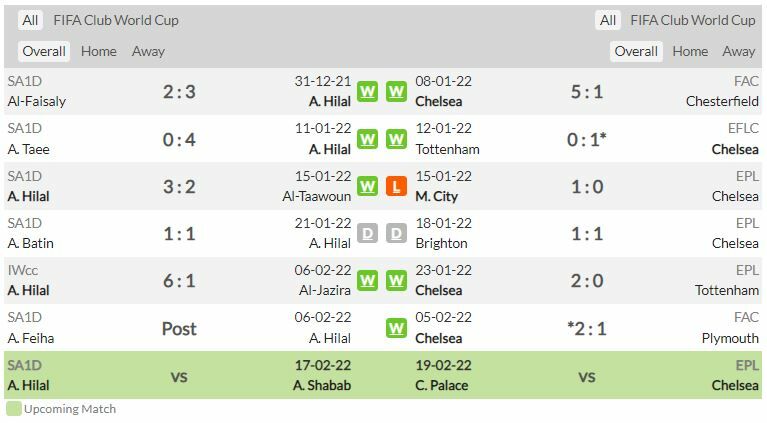Click the orange loss badge for M. City match
The width and height of the screenshot is (767, 423).
(x=397, y=186)
